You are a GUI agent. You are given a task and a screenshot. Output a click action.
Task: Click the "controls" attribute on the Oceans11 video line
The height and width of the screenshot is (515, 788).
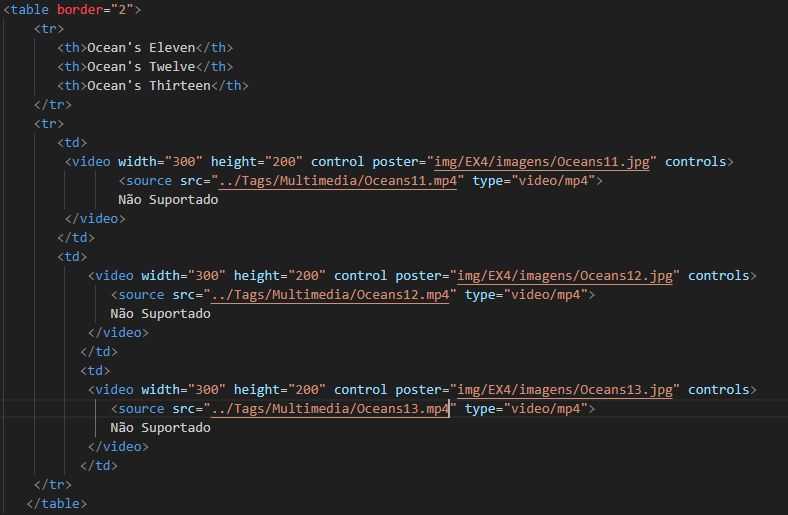point(699,161)
